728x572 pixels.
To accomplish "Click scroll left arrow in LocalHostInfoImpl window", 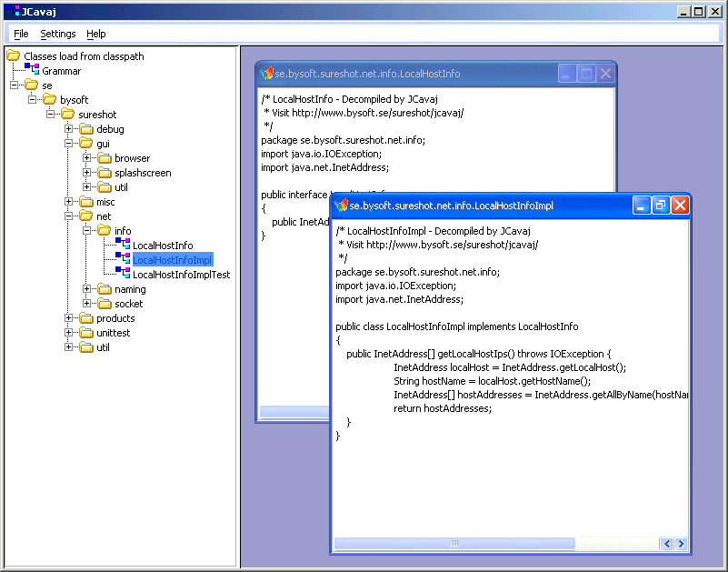I will coord(667,543).
